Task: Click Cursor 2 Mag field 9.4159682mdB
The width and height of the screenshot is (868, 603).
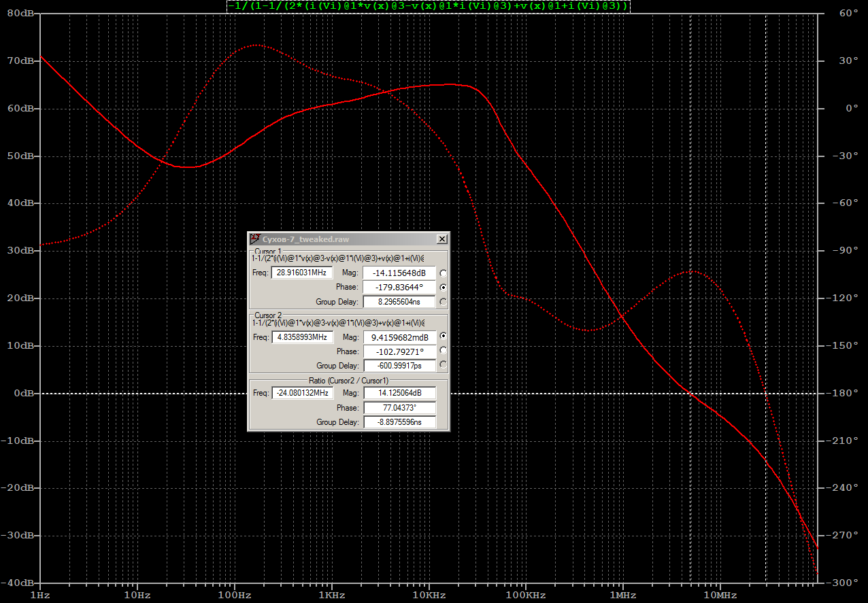Action: click(399, 337)
